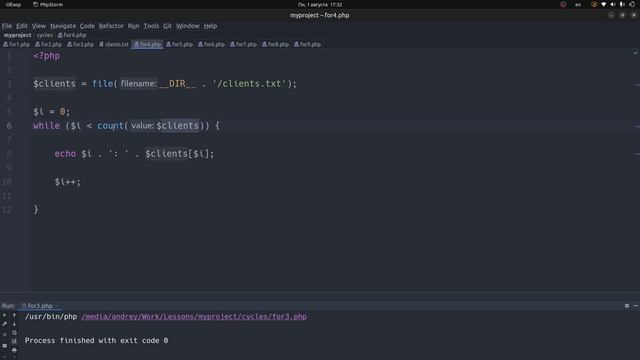Open the Refactor menu
Viewport: 640px width, 360px height.
pos(111,26)
